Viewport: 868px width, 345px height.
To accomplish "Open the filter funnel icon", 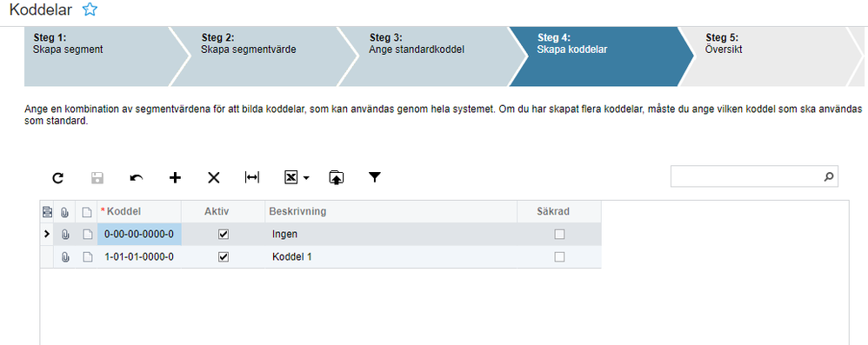I will point(375,177).
